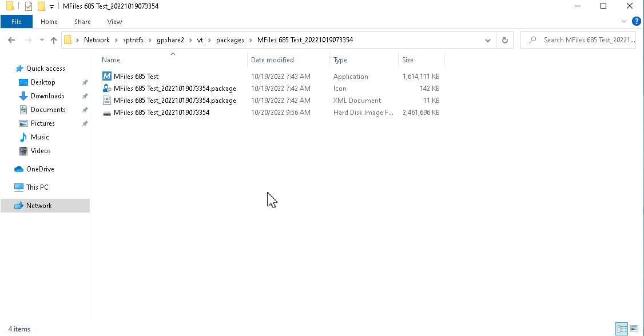
Task: Open Videos folder in sidebar
Action: click(x=41, y=151)
